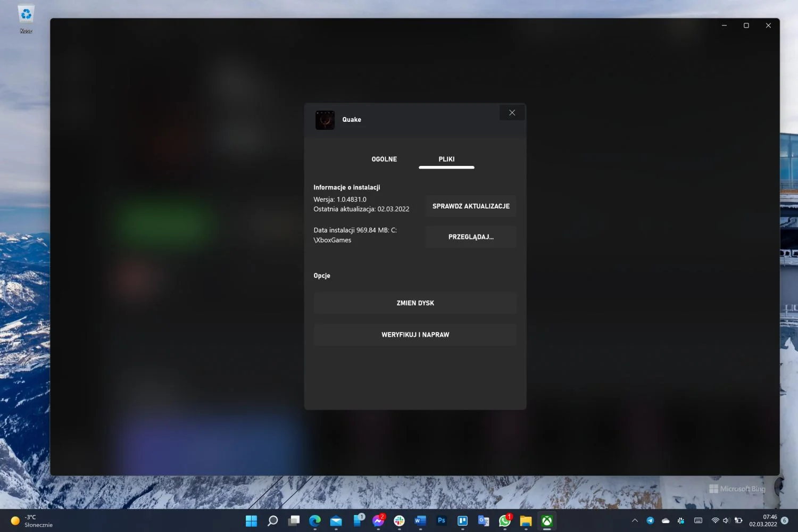
Task: Open Your Phone app in taskbar
Action: (357, 521)
